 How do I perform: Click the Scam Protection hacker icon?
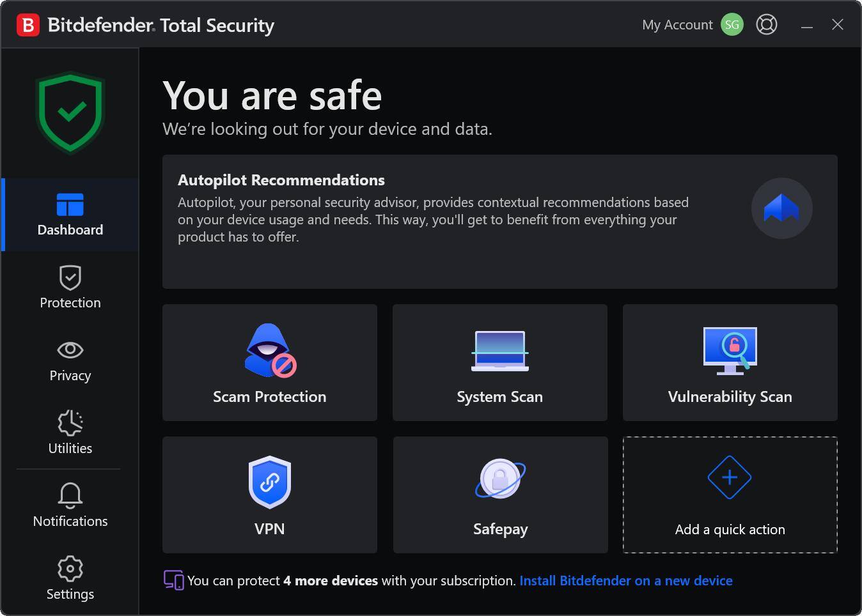(x=270, y=350)
